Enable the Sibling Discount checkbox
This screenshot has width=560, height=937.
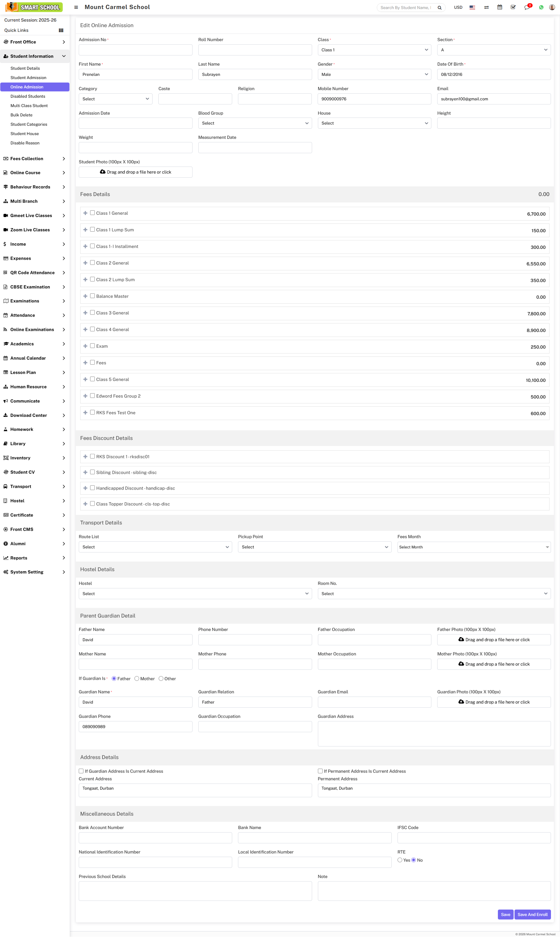(x=92, y=472)
